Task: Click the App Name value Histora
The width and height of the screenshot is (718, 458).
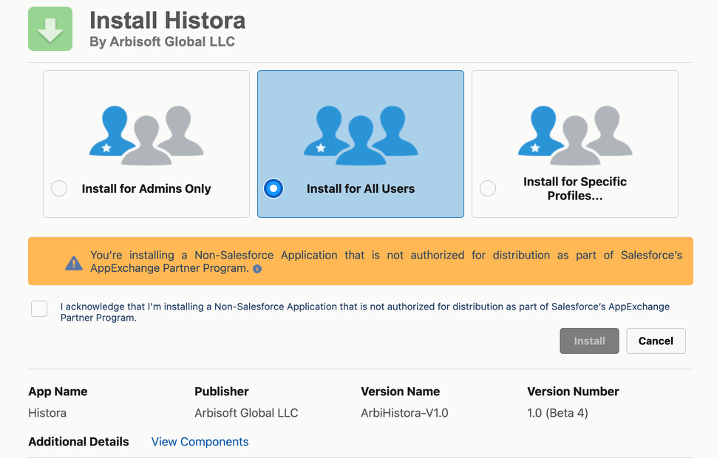Action: coord(47,413)
